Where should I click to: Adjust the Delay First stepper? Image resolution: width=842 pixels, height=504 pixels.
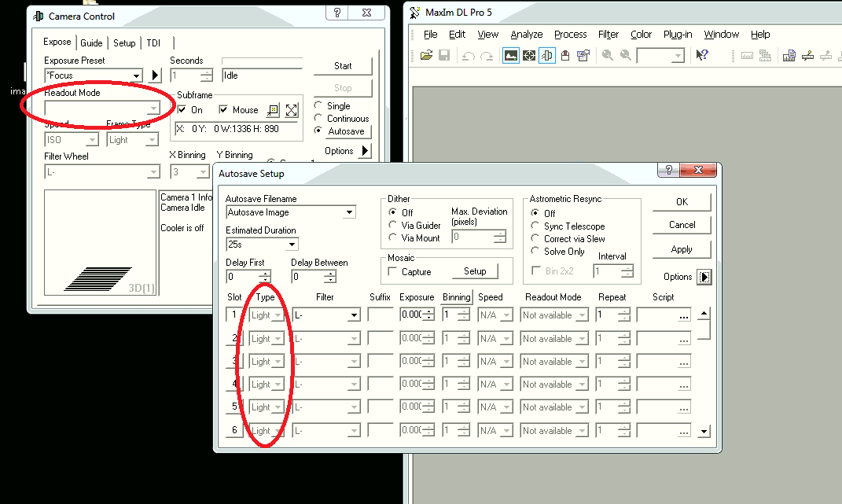pyautogui.click(x=264, y=277)
